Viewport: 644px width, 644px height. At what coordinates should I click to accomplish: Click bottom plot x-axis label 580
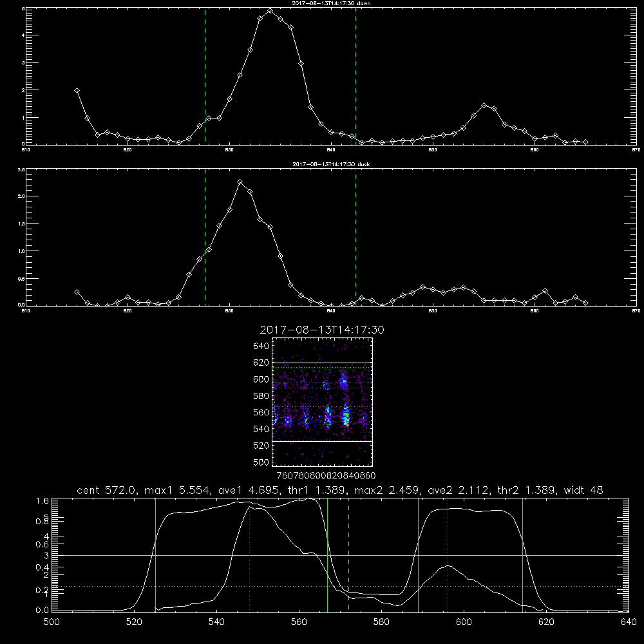pos(381,622)
